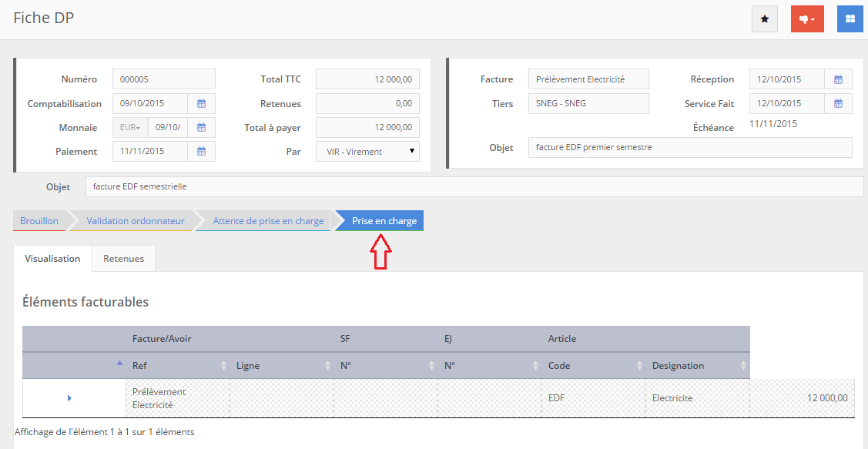Open the Comptabilisation date calendar icon

[201, 103]
